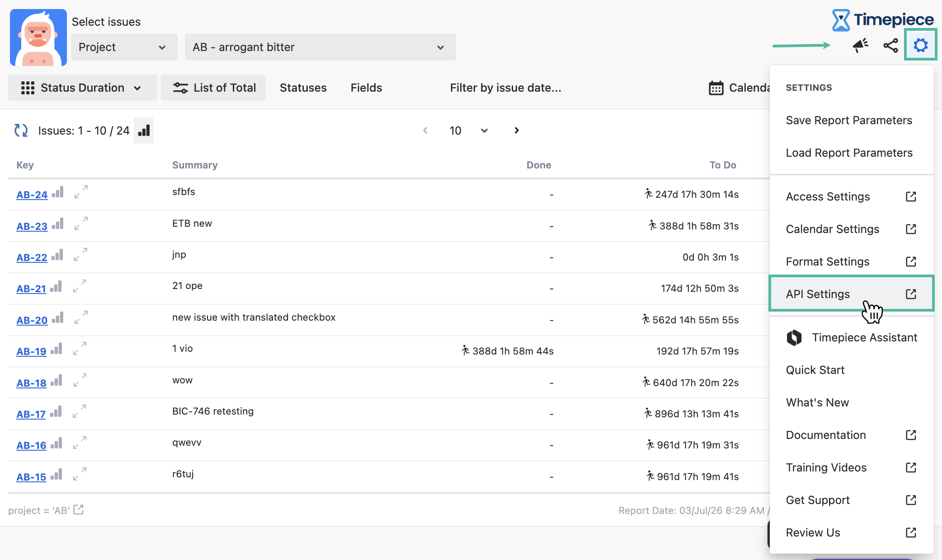Click To Do value '0d 0h 3m 1s'
The image size is (942, 560).
pos(711,257)
